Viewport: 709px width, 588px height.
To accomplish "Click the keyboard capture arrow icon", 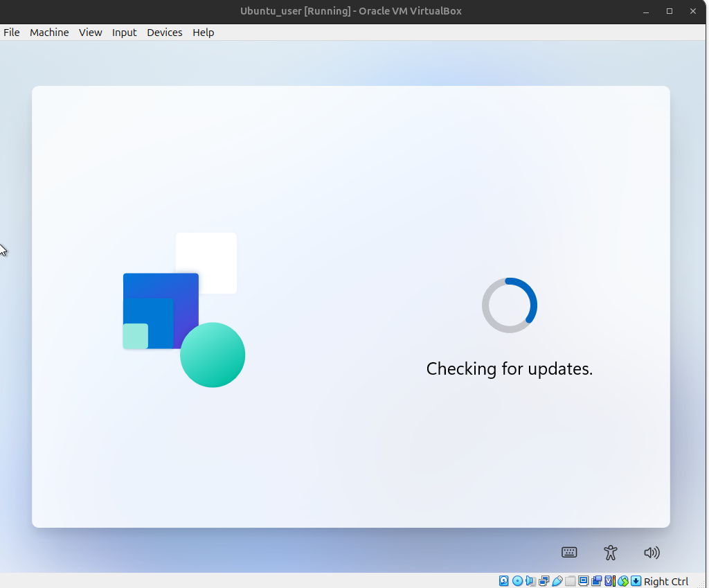I will click(636, 581).
